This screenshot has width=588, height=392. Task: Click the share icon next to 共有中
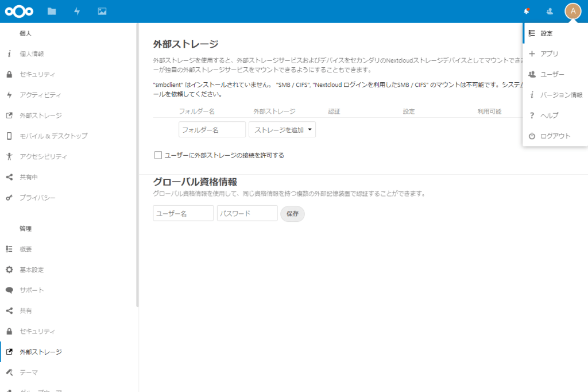pos(9,177)
